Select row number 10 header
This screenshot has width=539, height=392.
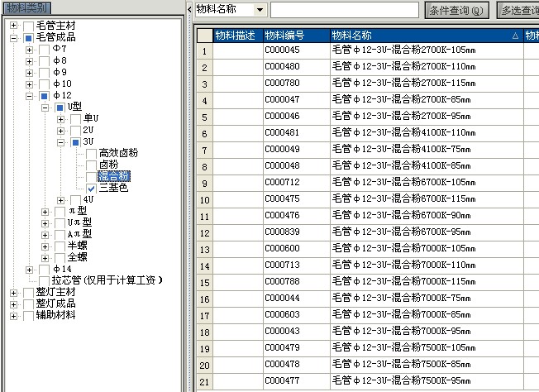tap(204, 198)
